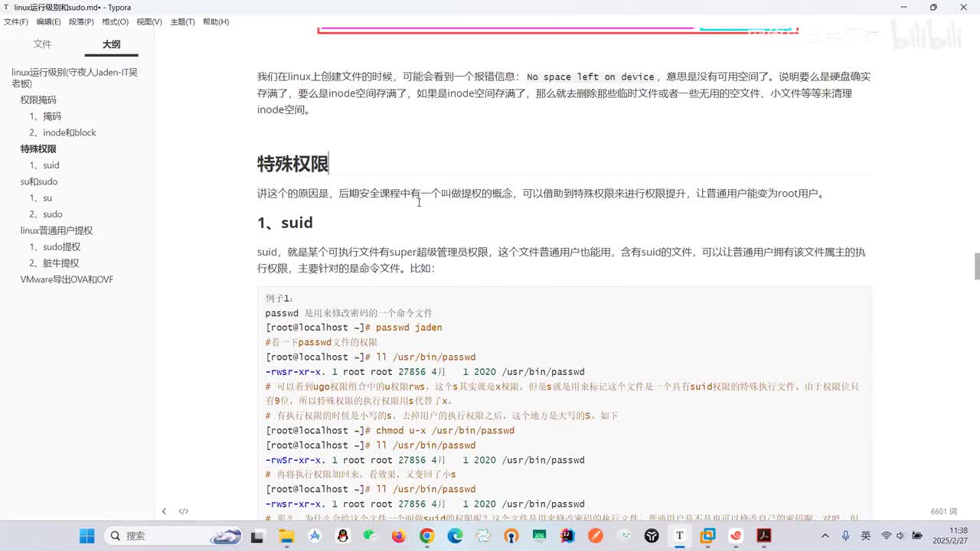Open the 视图(V) menu
Image resolution: width=980 pixels, height=551 pixels.
tap(149, 21)
